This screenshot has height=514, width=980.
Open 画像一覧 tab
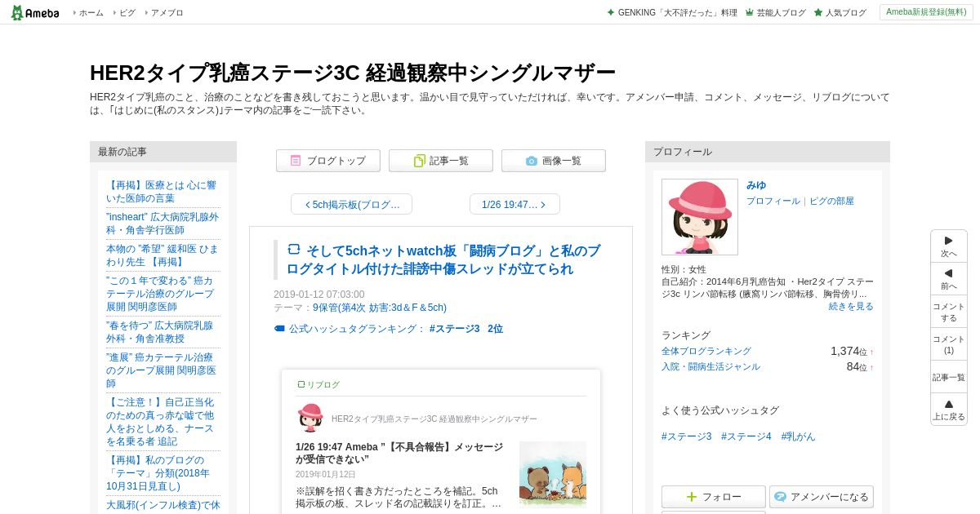coord(554,161)
